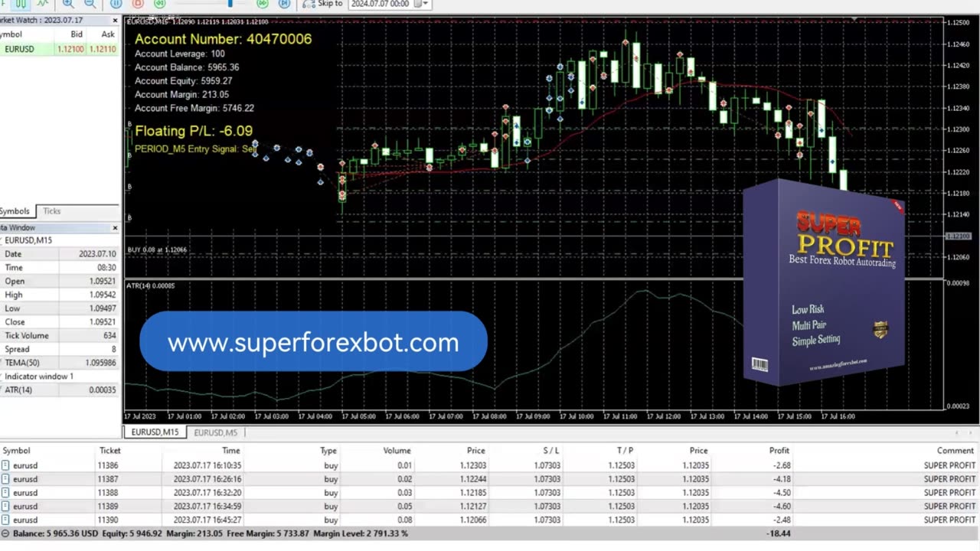Click the Symbol column header in trade table

(16, 451)
